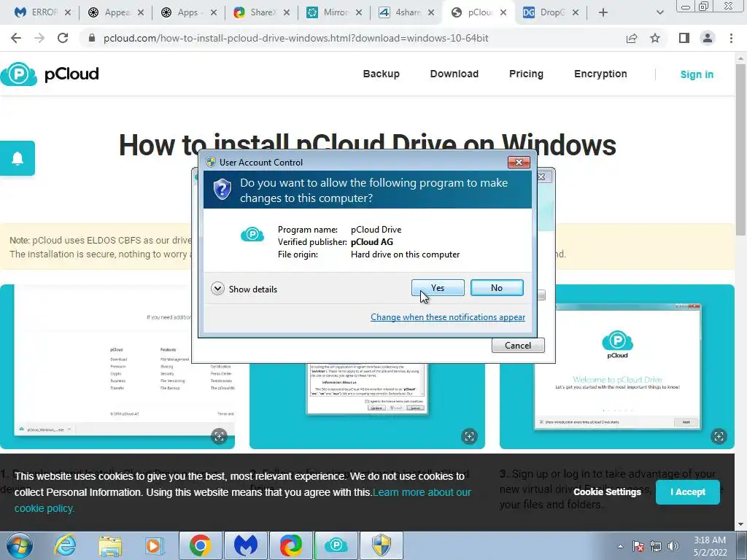Close the pCloud browser tab

503,12
